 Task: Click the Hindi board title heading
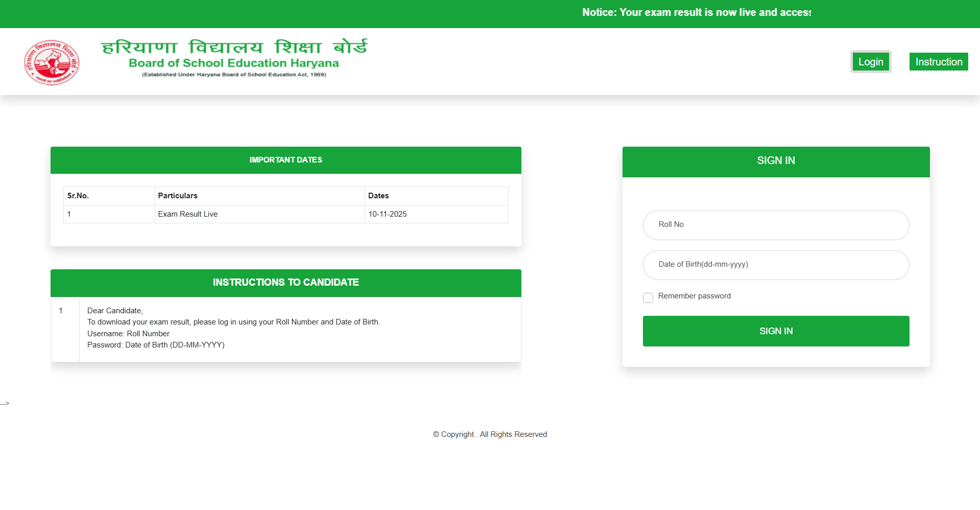(234, 47)
